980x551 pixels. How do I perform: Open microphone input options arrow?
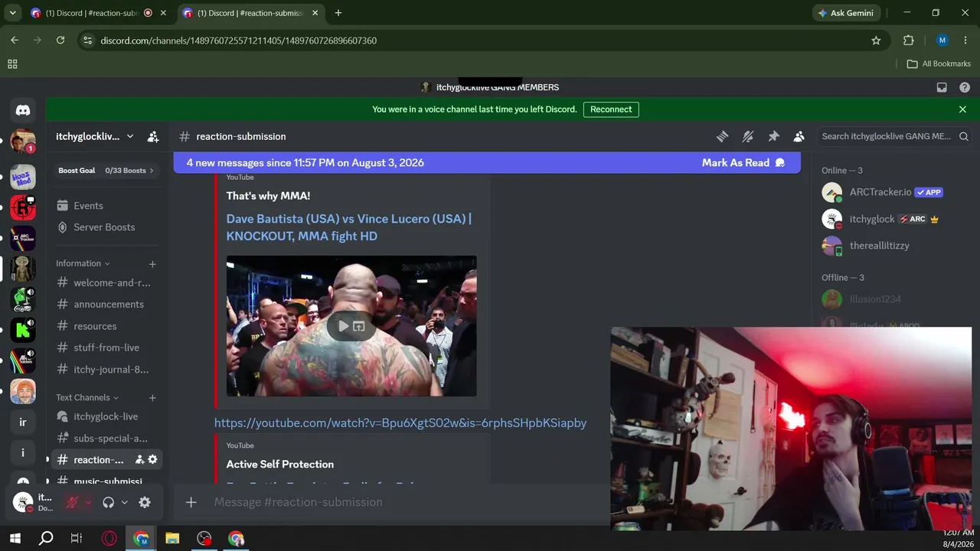pyautogui.click(x=88, y=503)
